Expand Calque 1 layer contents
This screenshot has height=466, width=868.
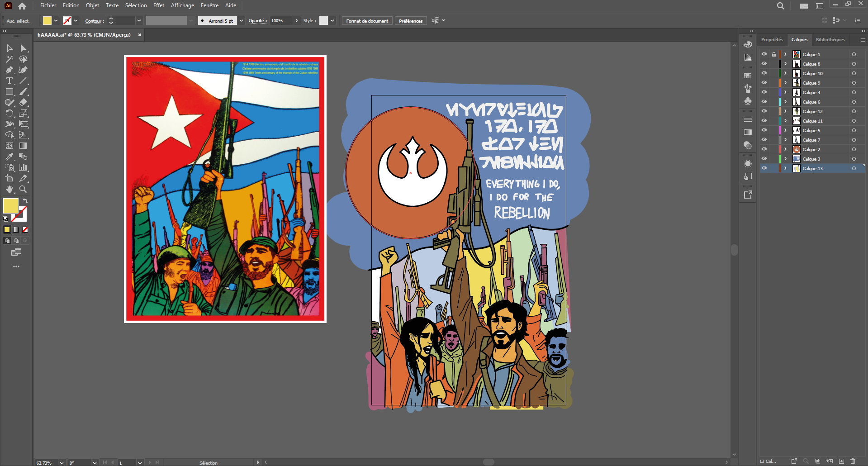coord(786,54)
